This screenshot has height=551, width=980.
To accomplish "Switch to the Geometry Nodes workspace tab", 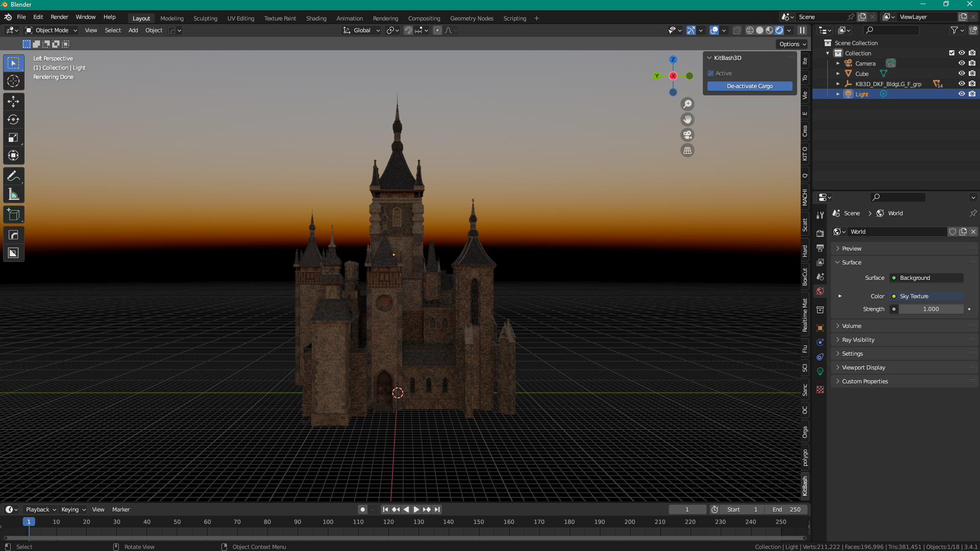I will (x=471, y=18).
